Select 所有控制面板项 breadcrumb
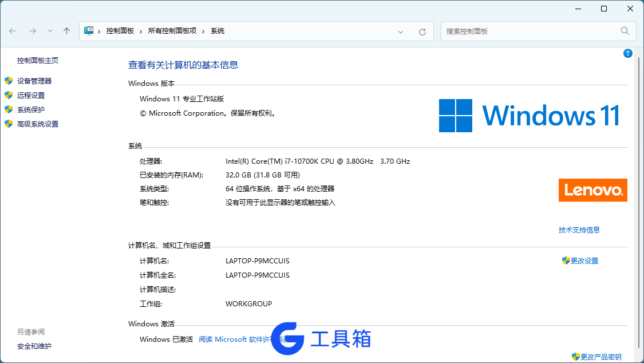The width and height of the screenshot is (644, 363). pyautogui.click(x=172, y=31)
